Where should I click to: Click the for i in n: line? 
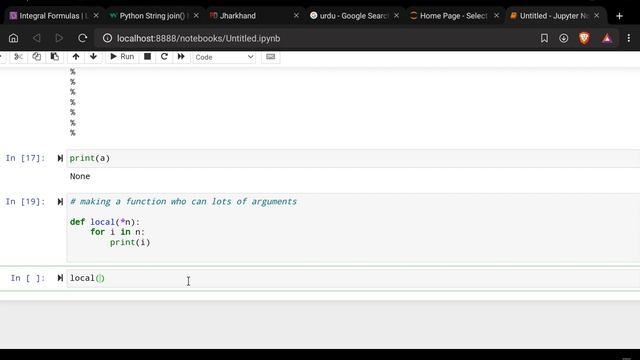pos(118,232)
